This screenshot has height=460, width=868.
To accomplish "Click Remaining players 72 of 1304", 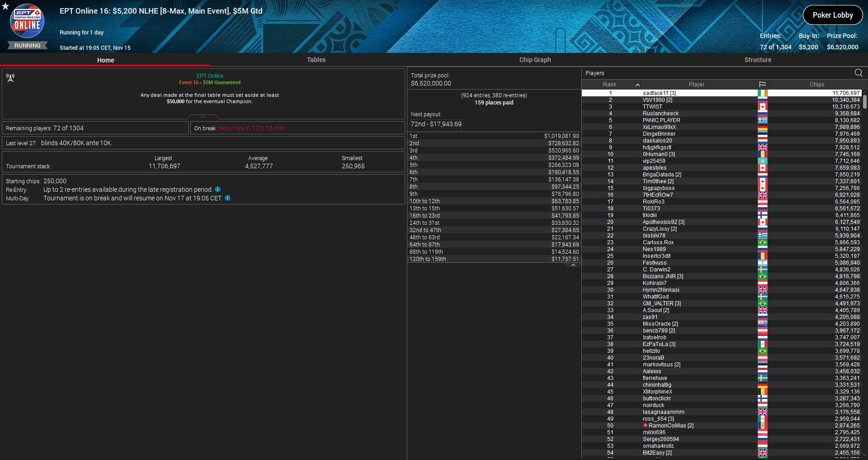I will pos(45,128).
